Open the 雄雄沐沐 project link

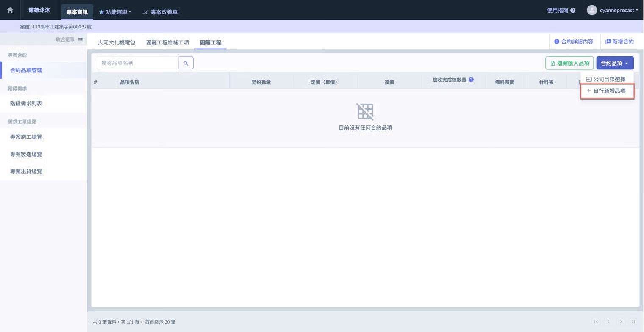point(39,10)
